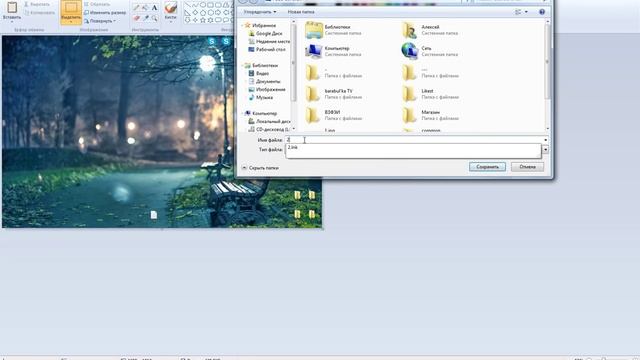This screenshot has height=360, width=640.
Task: Select Музыка library in navigation pane
Action: 261,98
